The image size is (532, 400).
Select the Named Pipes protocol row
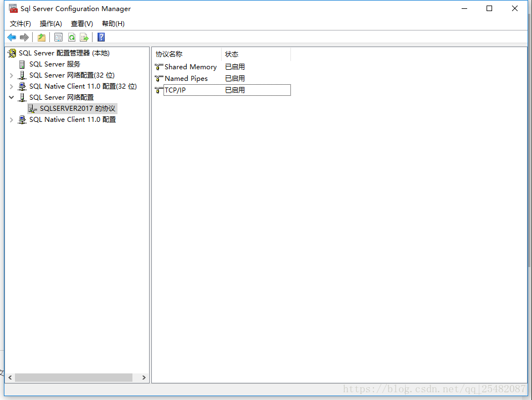(222, 79)
